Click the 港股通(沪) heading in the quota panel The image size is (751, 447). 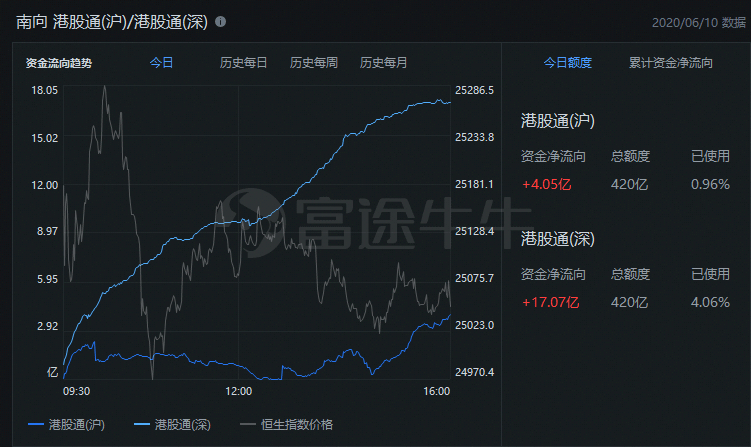point(558,121)
